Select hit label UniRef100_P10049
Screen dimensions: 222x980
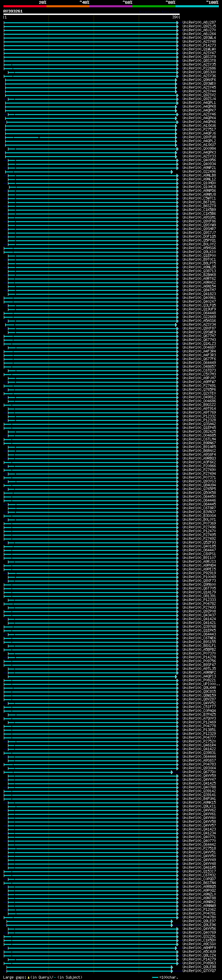[x=199, y=577]
